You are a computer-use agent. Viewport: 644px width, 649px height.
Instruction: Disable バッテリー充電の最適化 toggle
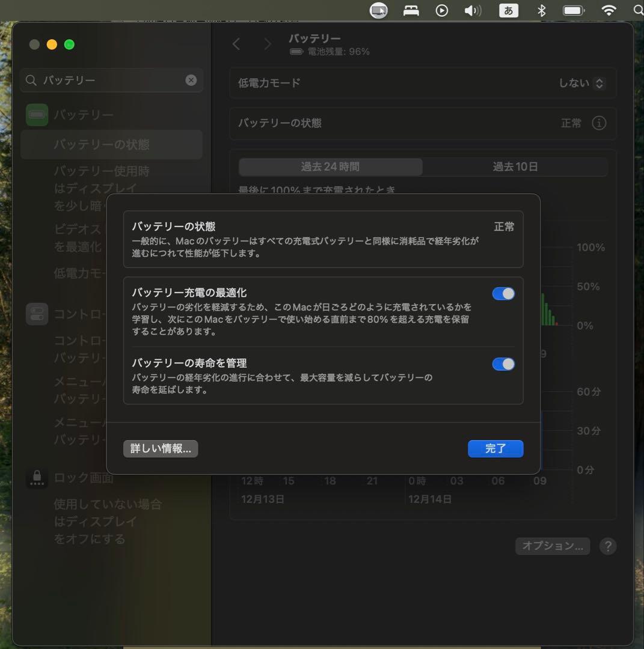[503, 293]
